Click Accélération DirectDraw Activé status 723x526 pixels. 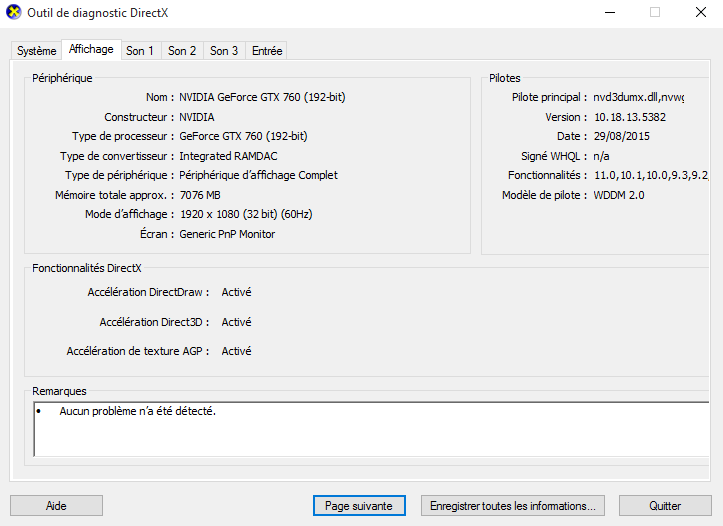click(236, 292)
